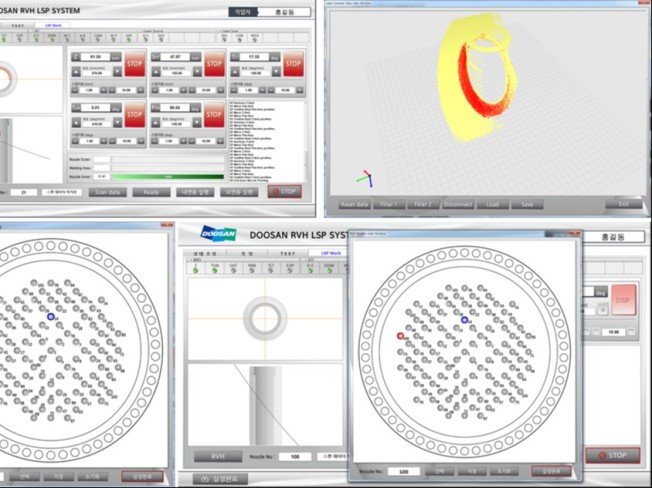
Task: Apply Filter 2 to scan
Action: point(424,204)
